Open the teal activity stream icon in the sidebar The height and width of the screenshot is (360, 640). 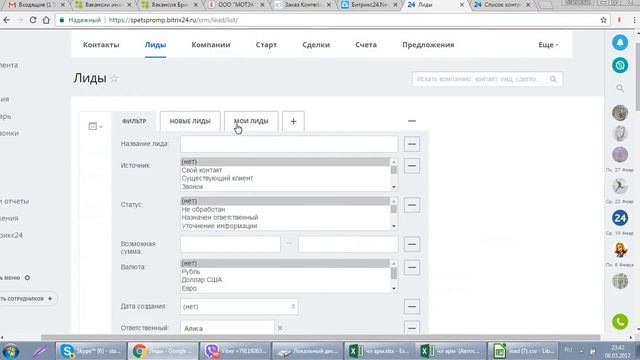pyautogui.click(x=620, y=65)
